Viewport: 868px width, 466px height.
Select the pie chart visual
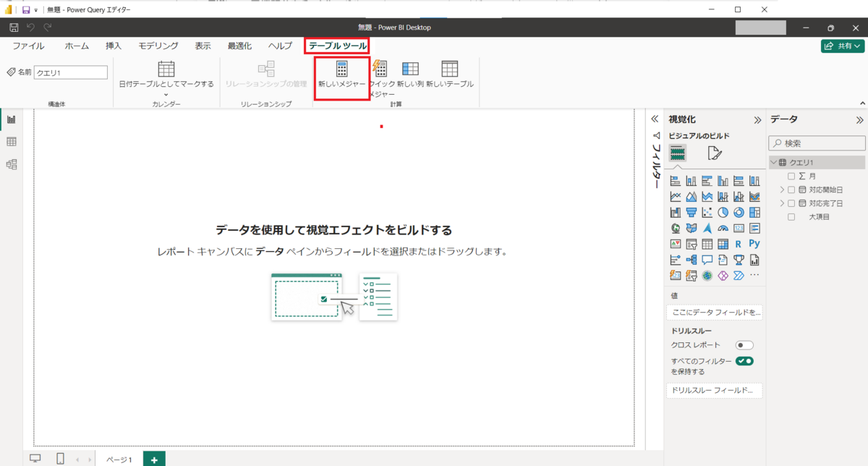[x=723, y=212]
